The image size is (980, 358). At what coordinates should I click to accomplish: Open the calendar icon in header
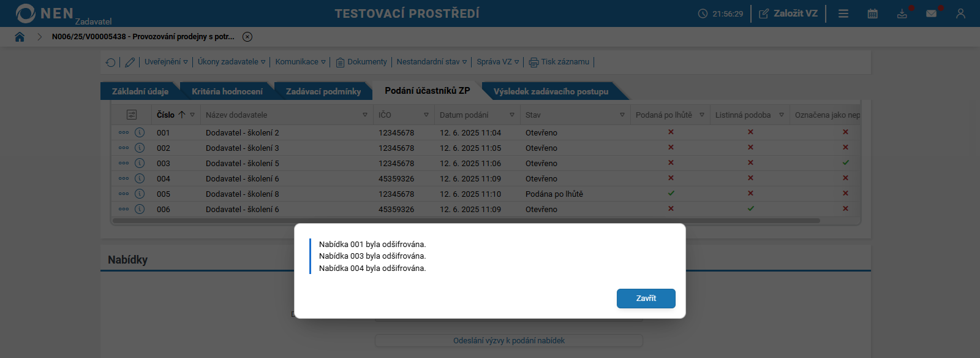pyautogui.click(x=873, y=13)
